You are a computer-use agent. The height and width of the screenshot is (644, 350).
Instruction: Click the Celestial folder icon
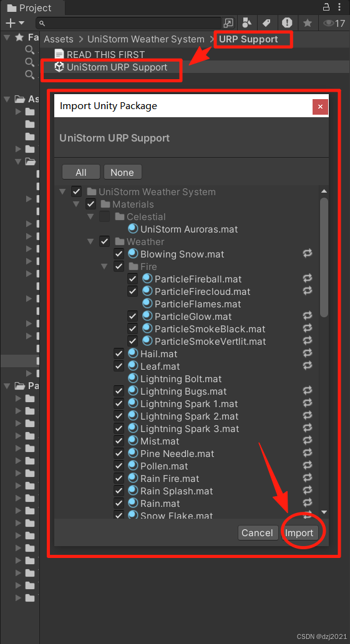pyautogui.click(x=120, y=216)
